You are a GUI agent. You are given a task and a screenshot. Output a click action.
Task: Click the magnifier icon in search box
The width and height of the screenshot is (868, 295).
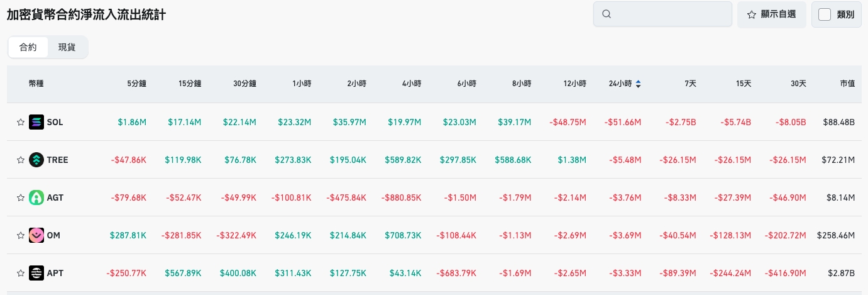point(607,14)
